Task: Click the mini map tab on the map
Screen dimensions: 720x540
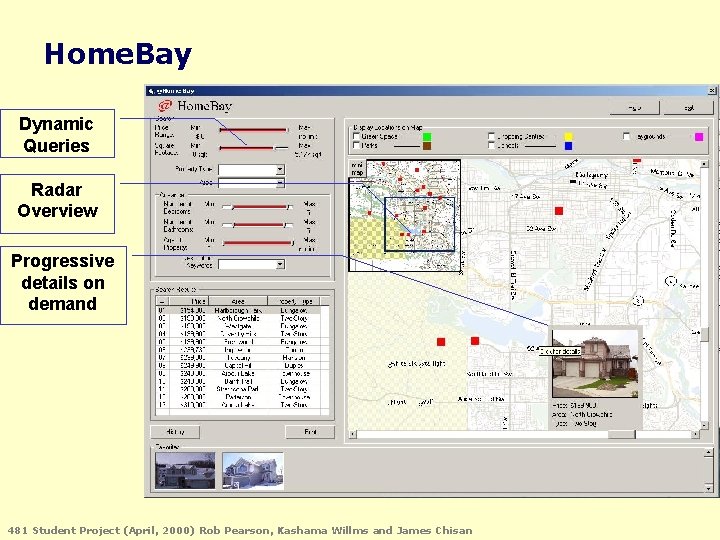Action: tap(357, 169)
